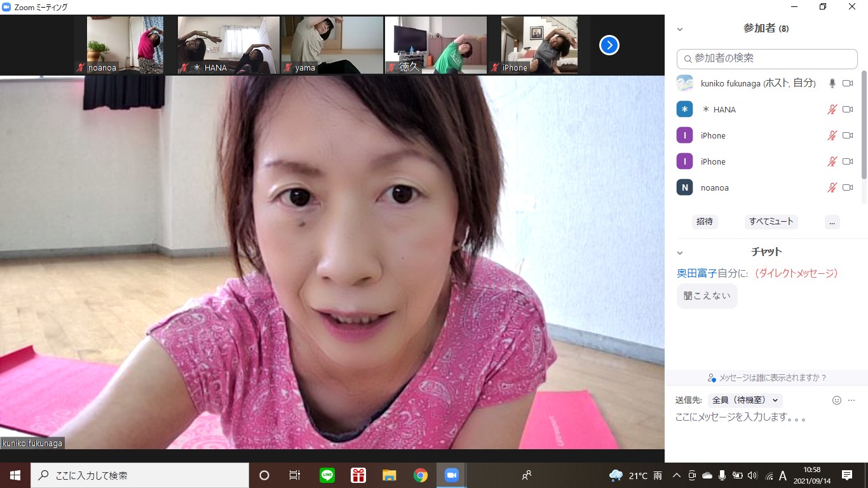
Task: Select noanoa in participant list
Action: (766, 187)
